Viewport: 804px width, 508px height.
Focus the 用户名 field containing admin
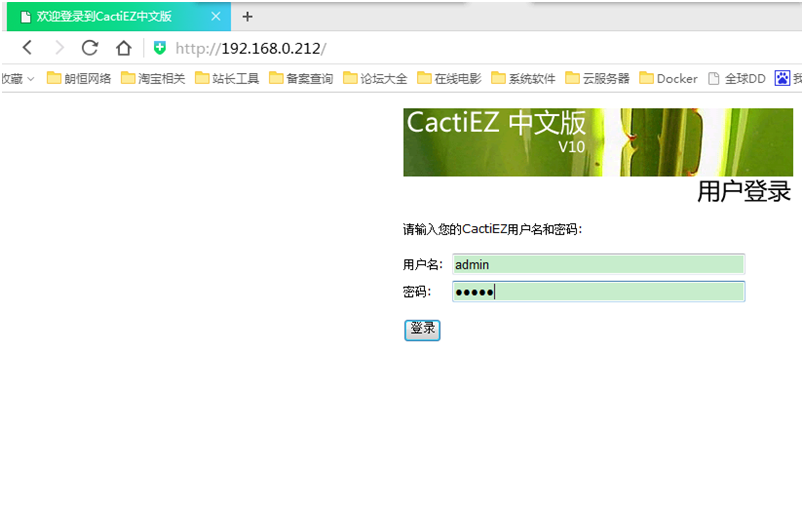point(598,265)
